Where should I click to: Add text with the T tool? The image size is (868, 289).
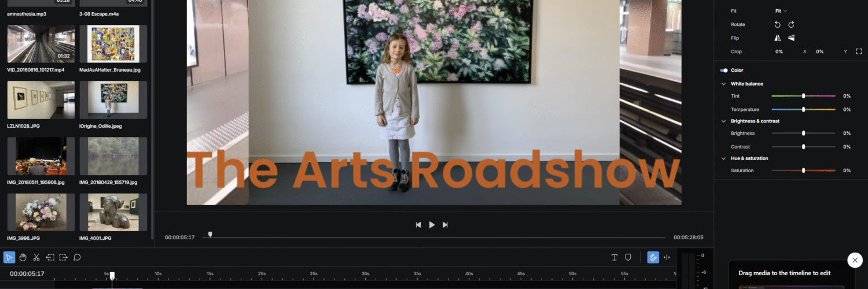615,257
